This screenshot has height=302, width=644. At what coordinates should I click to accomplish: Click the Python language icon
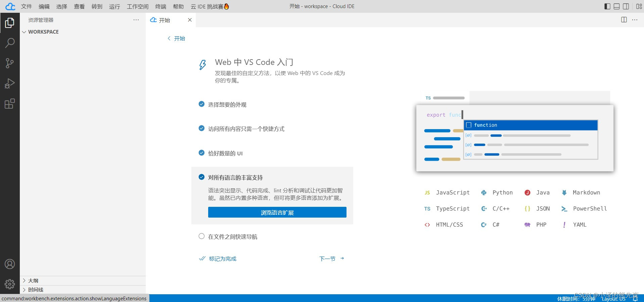tap(484, 193)
